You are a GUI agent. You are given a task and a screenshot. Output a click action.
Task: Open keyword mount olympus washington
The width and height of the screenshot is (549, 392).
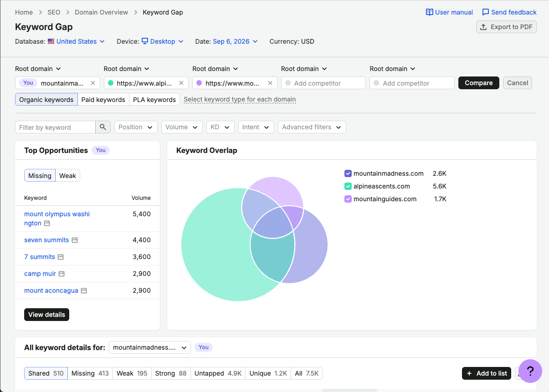pyautogui.click(x=57, y=219)
